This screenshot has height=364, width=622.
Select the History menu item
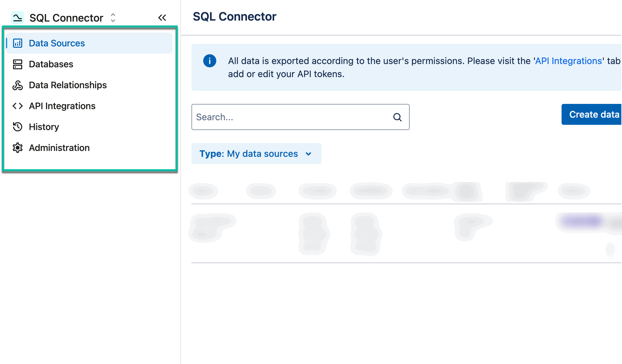pyautogui.click(x=44, y=127)
